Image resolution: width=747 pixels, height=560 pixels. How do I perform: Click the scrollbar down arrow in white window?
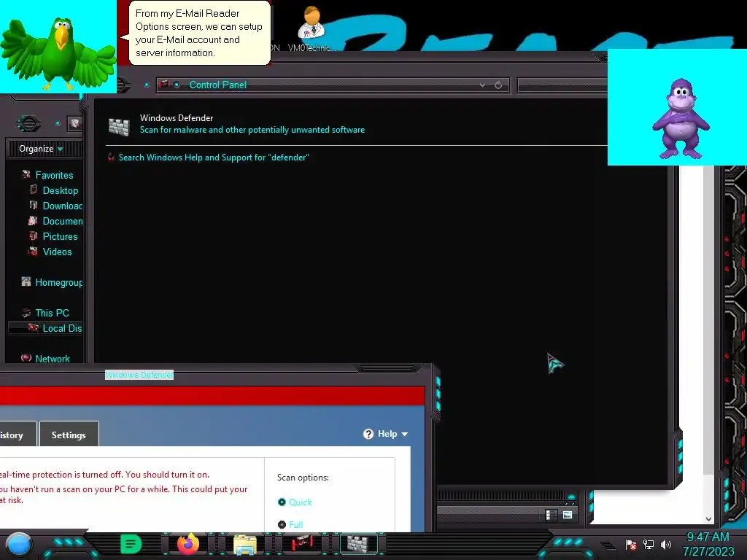[708, 518]
